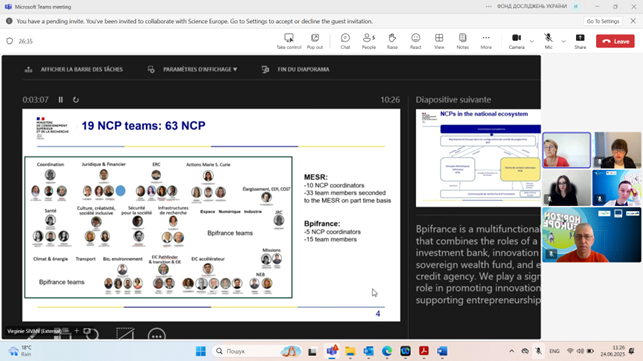The width and height of the screenshot is (643, 361).
Task: Open File Explorer from the taskbar
Action: pos(350,351)
